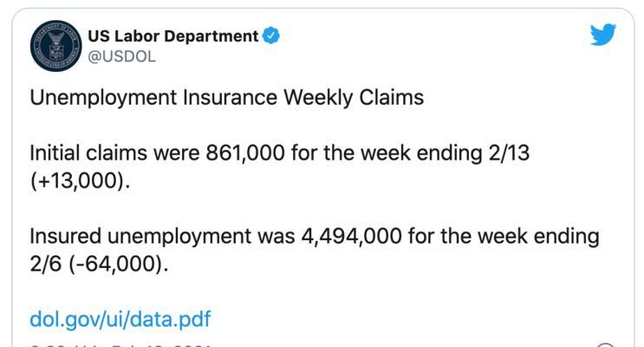644x347 pixels.
Task: Click blank card area right of dol.gov link
Action: click(411, 319)
